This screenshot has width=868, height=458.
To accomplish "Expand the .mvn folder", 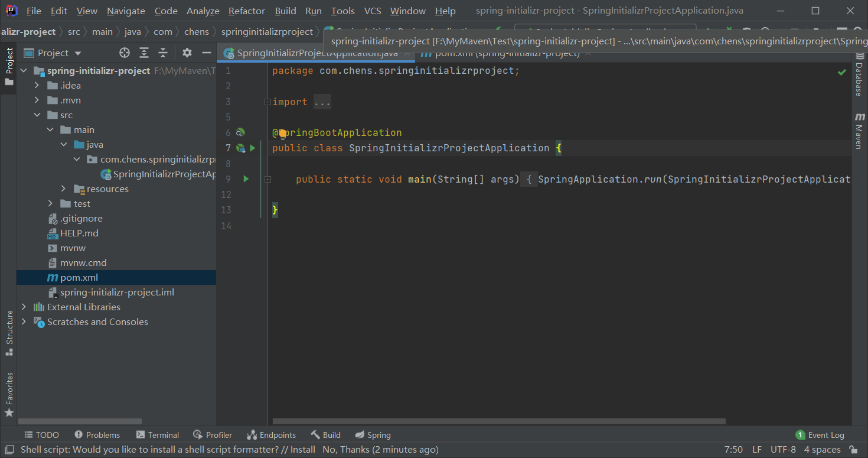I will pyautogui.click(x=37, y=100).
